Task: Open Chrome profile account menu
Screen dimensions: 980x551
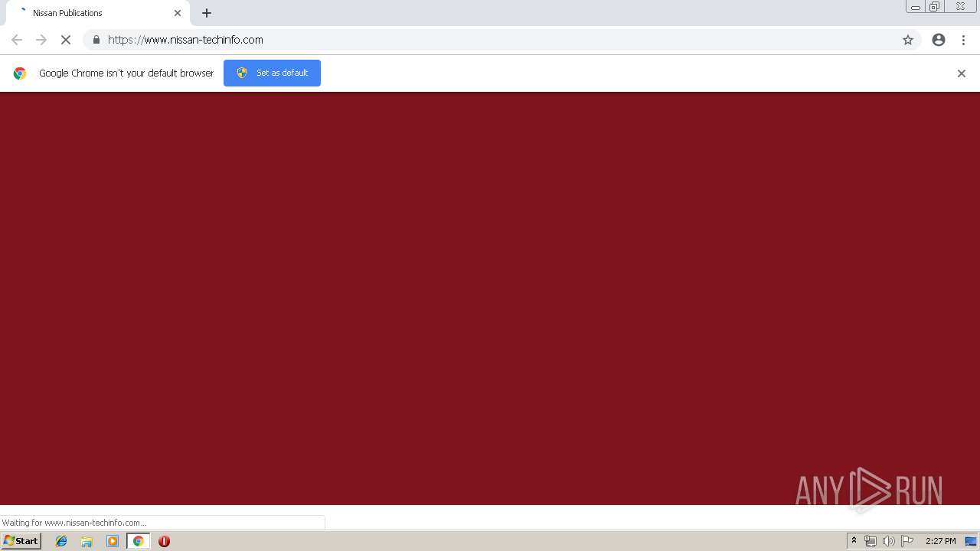Action: pos(939,40)
